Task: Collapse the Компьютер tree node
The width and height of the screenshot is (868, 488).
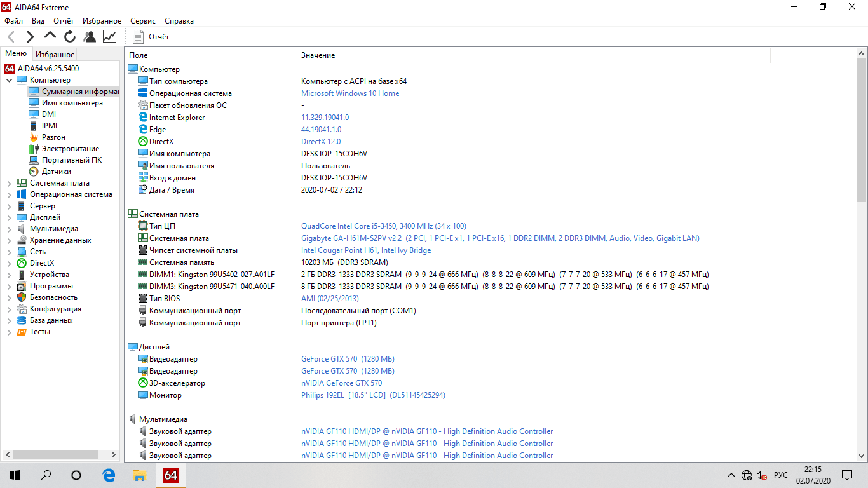Action: click(x=9, y=80)
